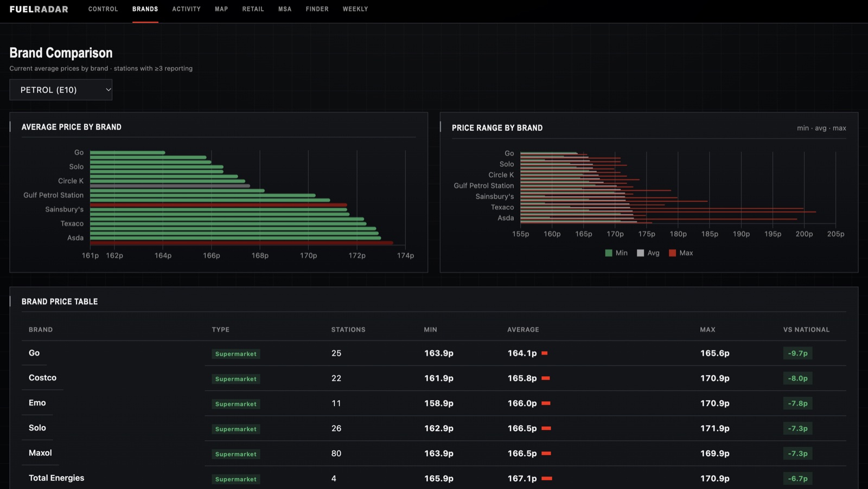Click the Sainsbury's label in average price chart

(x=65, y=209)
